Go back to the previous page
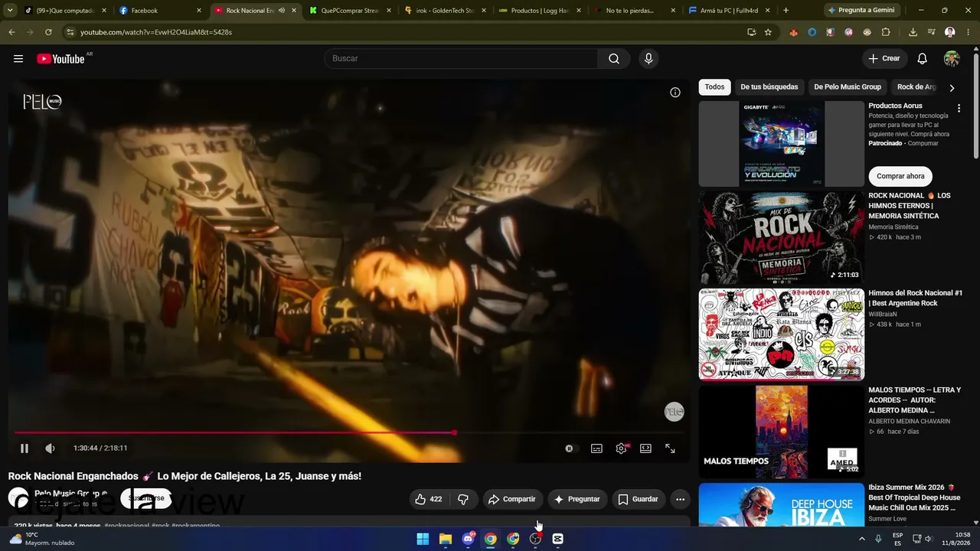Image resolution: width=980 pixels, height=551 pixels. coord(11,32)
